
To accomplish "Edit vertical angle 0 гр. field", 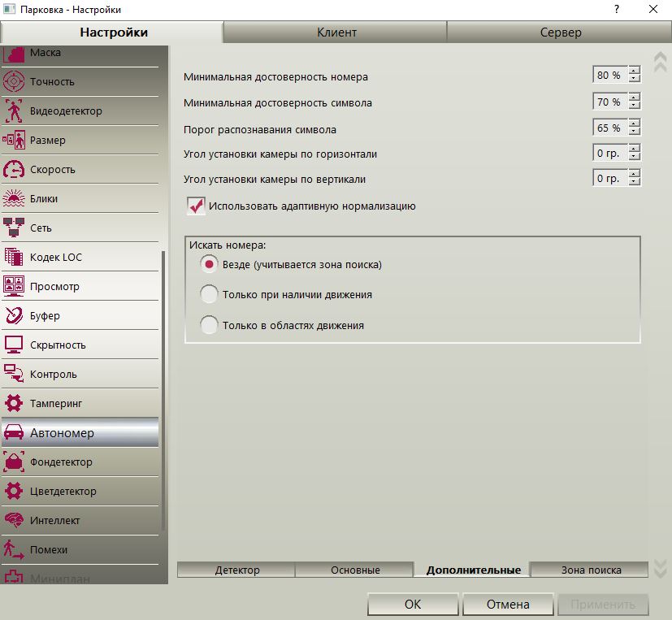I will pos(610,177).
